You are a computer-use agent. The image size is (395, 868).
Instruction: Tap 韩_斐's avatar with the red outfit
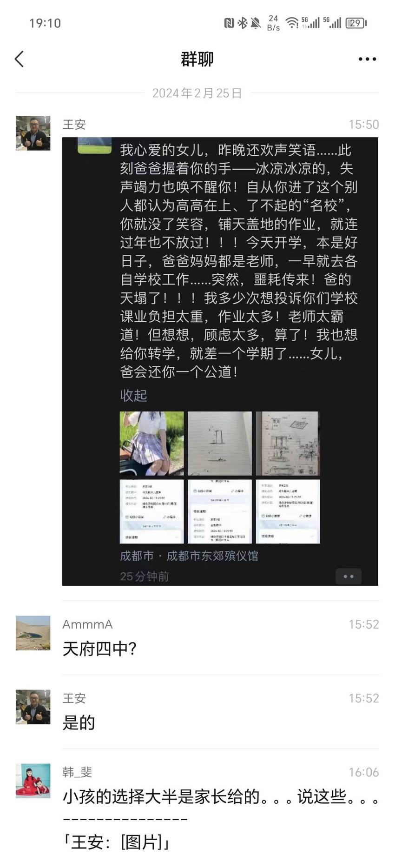click(33, 781)
